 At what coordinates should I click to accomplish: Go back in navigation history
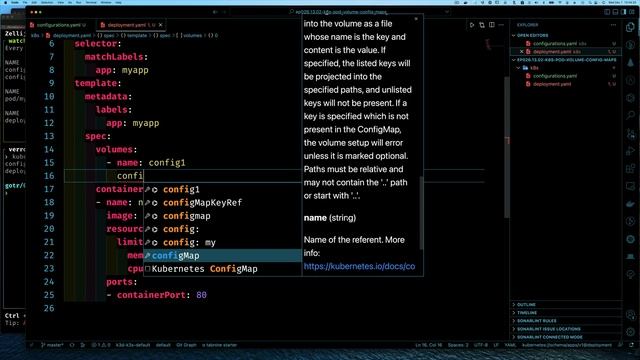215,12
